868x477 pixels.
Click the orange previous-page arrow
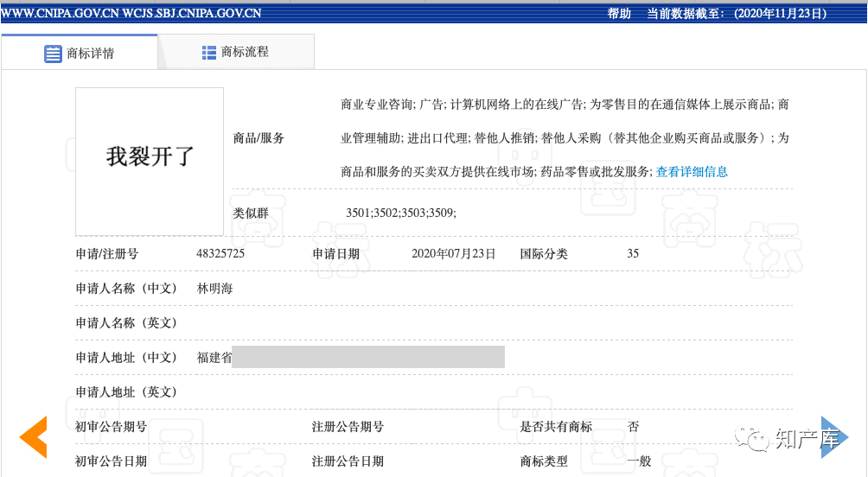(34, 437)
